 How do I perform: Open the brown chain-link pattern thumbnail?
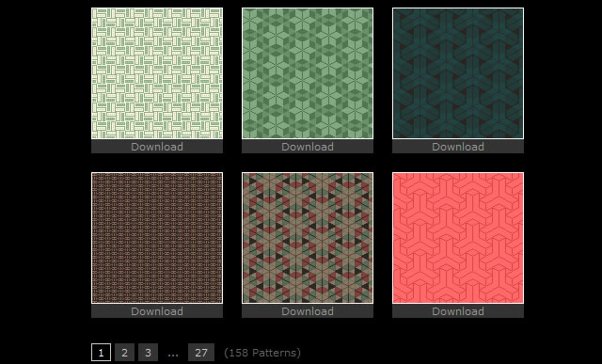pos(157,238)
